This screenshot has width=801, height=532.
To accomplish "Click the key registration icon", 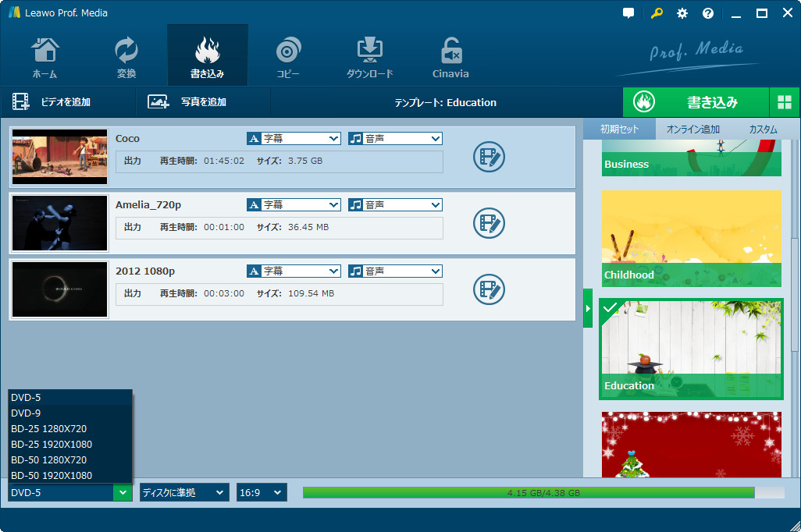I will pos(657,13).
